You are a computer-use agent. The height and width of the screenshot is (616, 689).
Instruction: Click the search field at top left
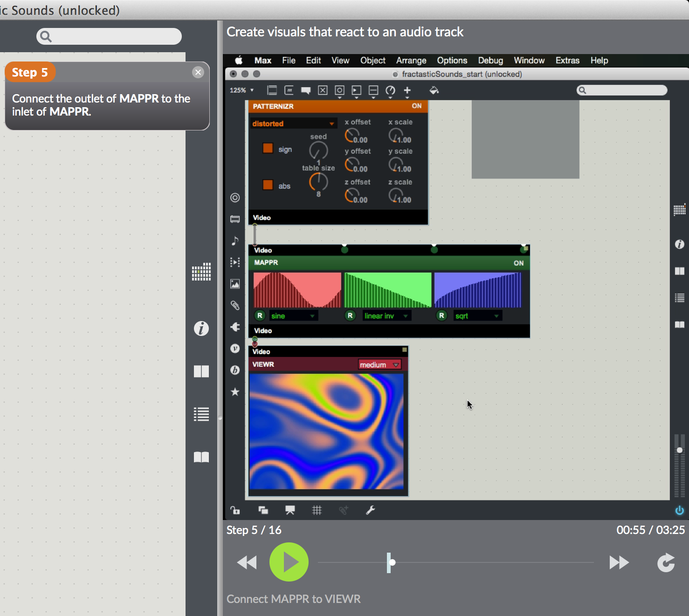coord(109,36)
